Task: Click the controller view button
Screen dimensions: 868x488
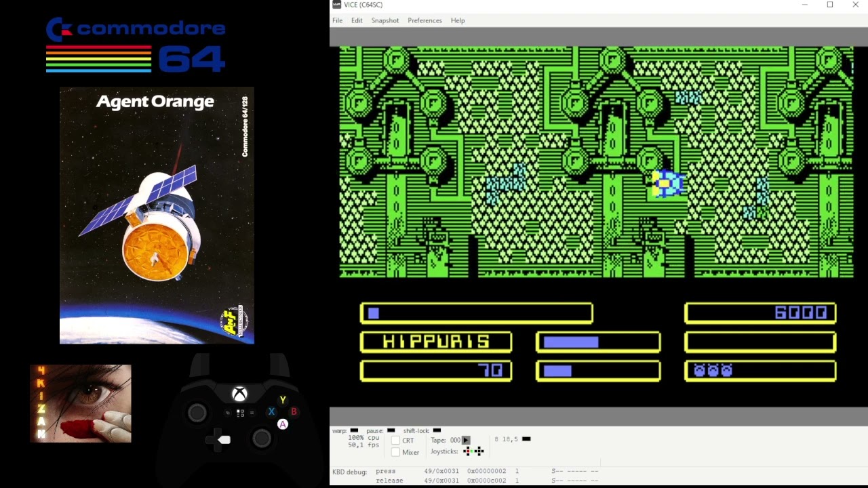Action: coord(228,412)
